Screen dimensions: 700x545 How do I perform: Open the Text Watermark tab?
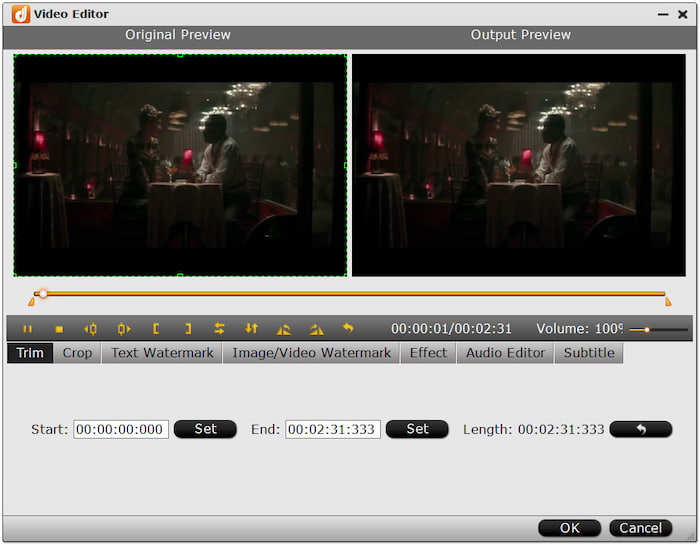162,353
